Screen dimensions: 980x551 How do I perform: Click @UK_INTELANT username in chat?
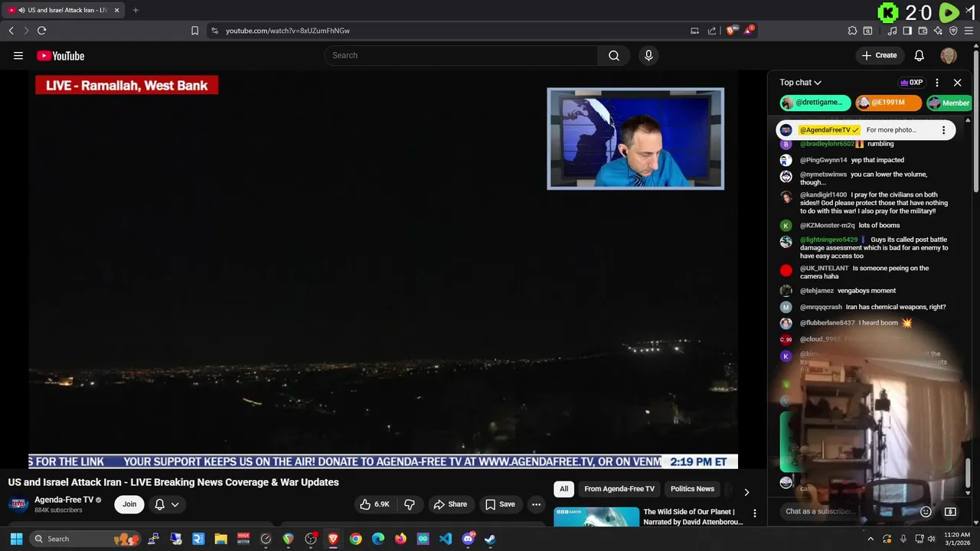click(825, 269)
